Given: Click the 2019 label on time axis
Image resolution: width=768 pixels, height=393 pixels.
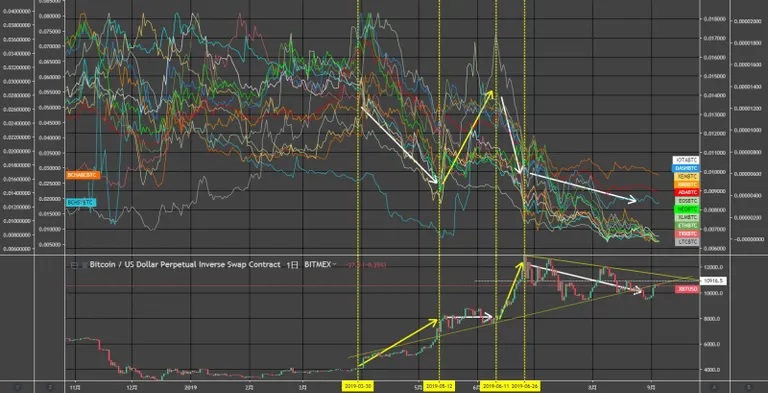Looking at the screenshot, I should (191, 387).
